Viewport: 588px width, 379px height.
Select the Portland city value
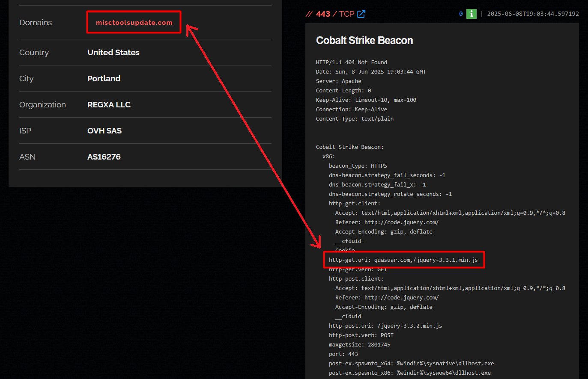coord(104,79)
